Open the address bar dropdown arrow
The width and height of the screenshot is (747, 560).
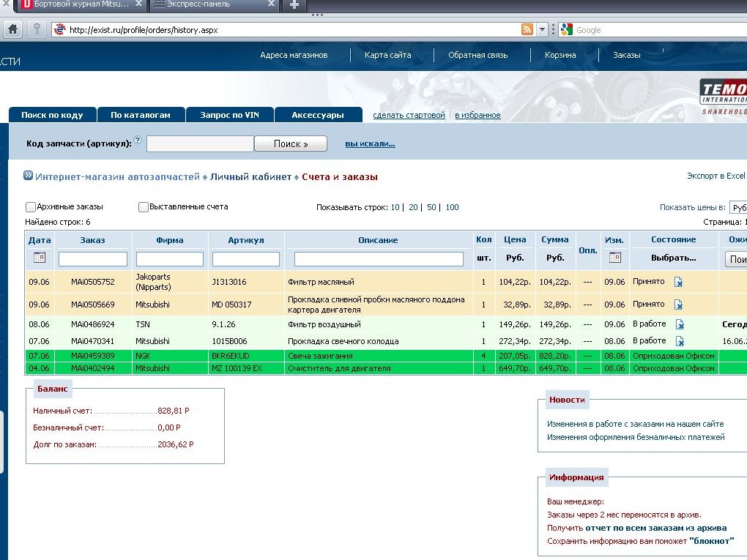(x=542, y=29)
